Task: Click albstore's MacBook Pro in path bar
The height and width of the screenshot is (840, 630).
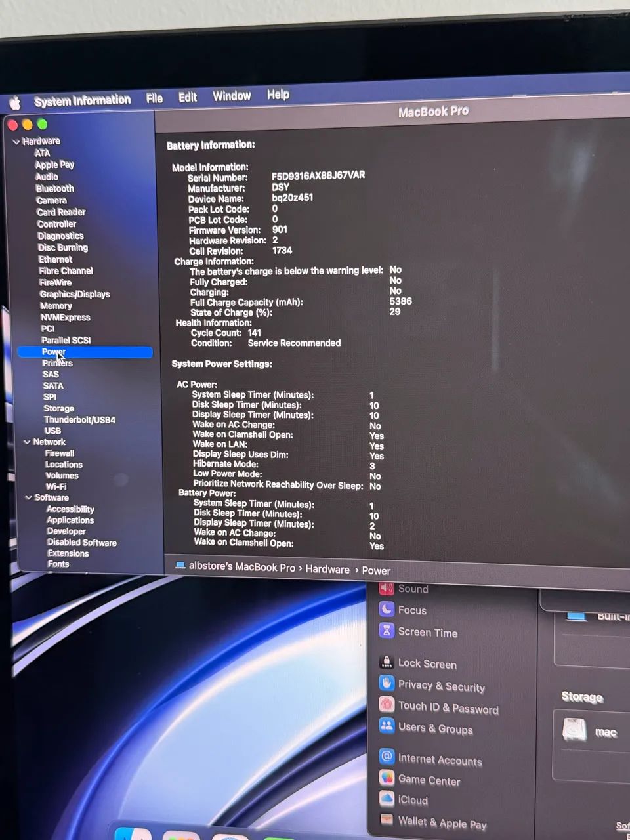Action: pyautogui.click(x=242, y=567)
